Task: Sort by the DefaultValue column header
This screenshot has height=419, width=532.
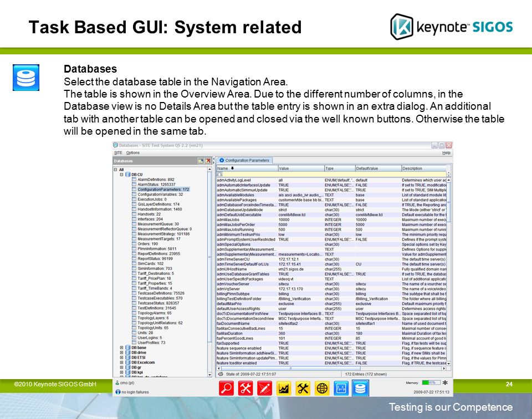Action: (x=378, y=168)
